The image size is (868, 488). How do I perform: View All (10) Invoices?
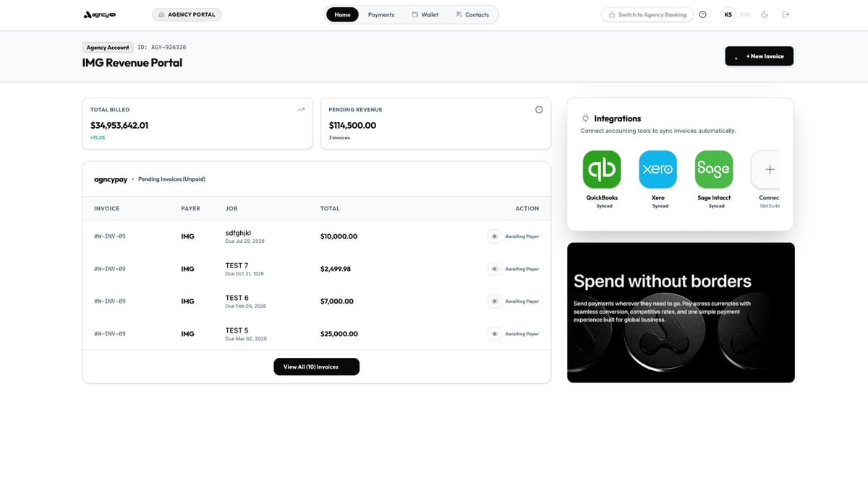point(316,367)
